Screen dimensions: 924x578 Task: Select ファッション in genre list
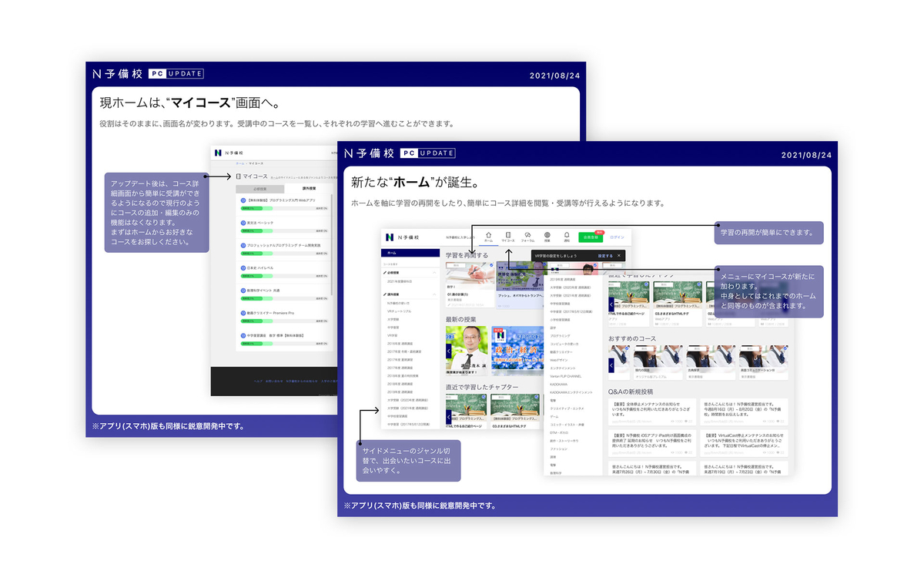coord(559,449)
